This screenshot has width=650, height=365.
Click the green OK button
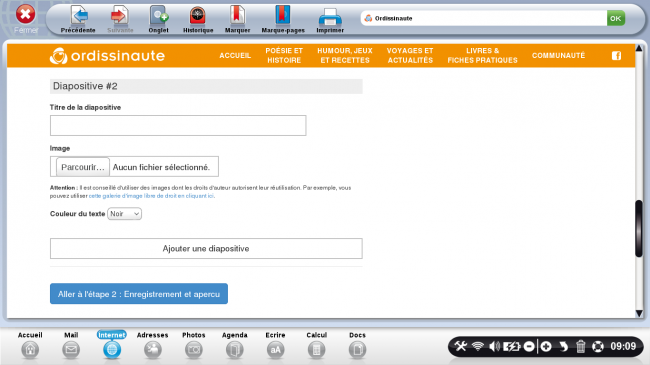click(x=616, y=18)
